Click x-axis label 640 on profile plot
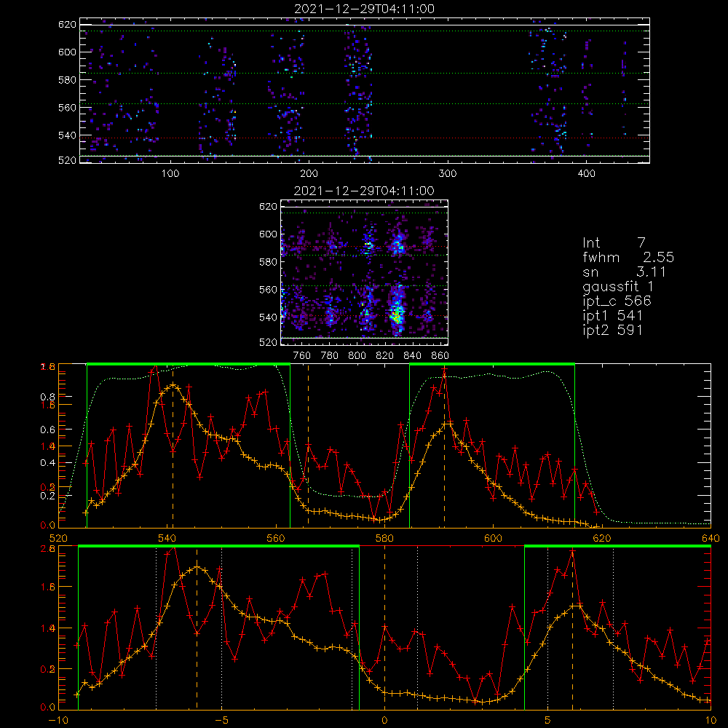The image size is (728, 728). pos(711,539)
